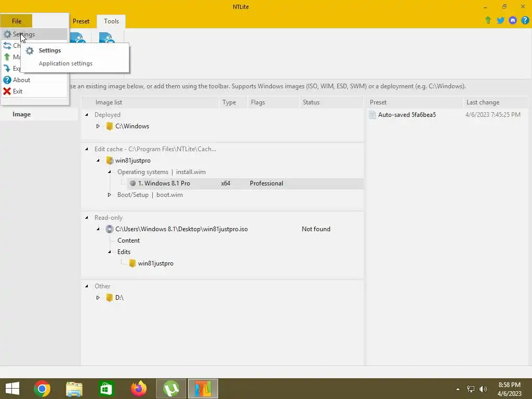The width and height of the screenshot is (532, 399).
Task: Click the blue curved-arrow menu icon
Action: pos(7,69)
